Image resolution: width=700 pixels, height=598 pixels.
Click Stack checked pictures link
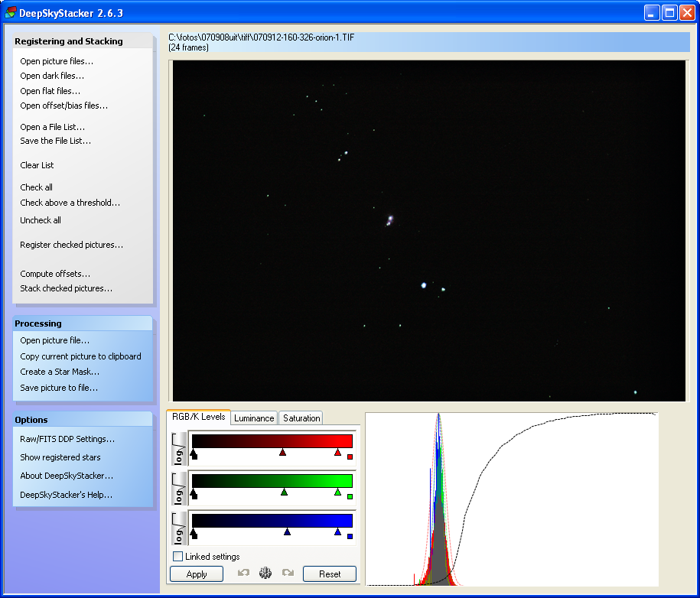[66, 288]
